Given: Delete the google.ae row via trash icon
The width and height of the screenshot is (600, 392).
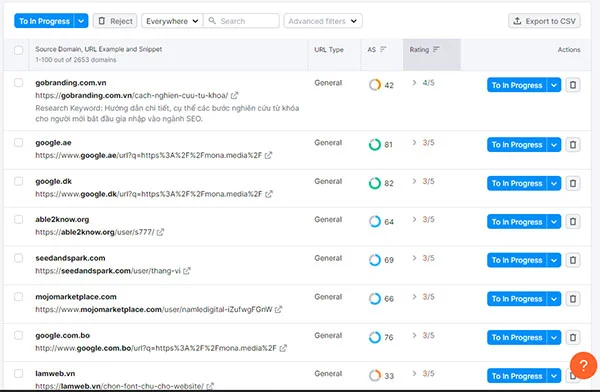Looking at the screenshot, I should pyautogui.click(x=573, y=145).
